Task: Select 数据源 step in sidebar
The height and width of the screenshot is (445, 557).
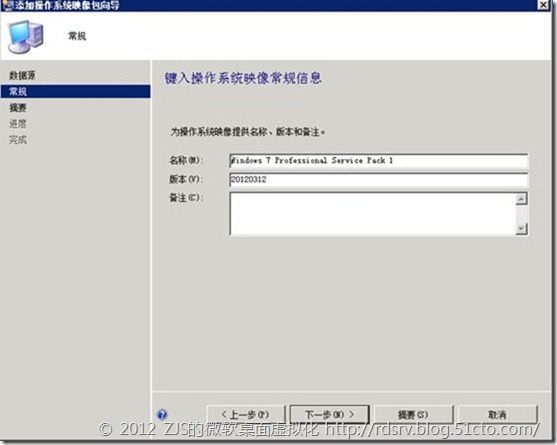Action: pos(22,75)
